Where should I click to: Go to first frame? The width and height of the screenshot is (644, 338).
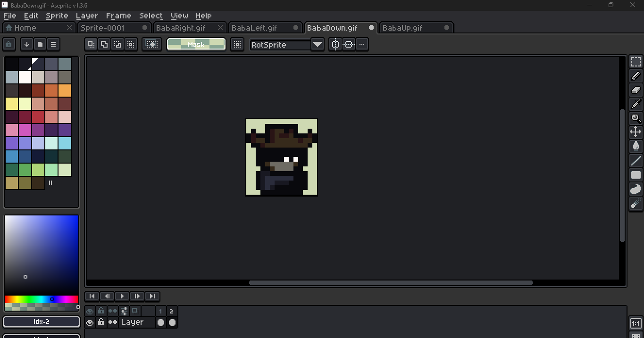(x=92, y=296)
